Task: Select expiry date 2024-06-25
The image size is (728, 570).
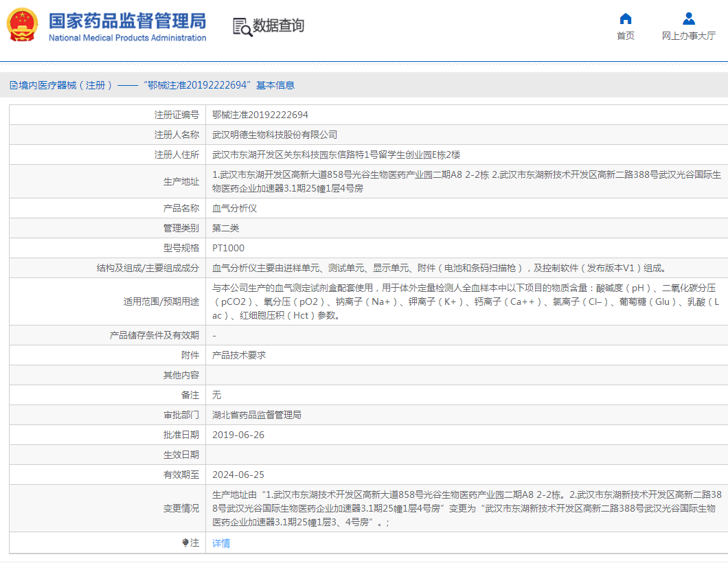Action: (x=238, y=475)
